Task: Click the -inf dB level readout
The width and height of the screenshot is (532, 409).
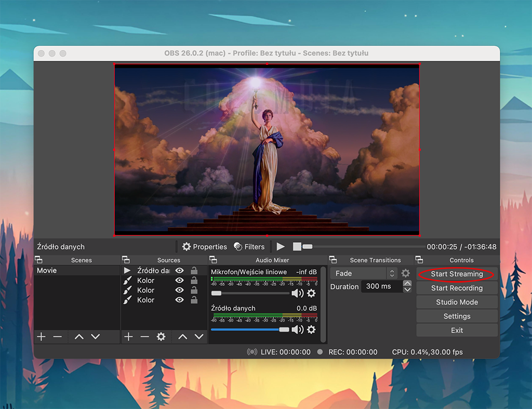Action: pos(307,272)
